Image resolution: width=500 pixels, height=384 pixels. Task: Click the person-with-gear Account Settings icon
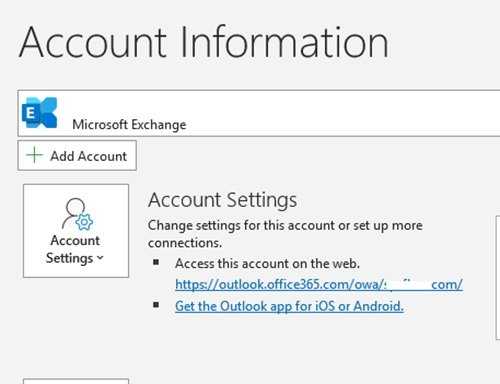77,214
